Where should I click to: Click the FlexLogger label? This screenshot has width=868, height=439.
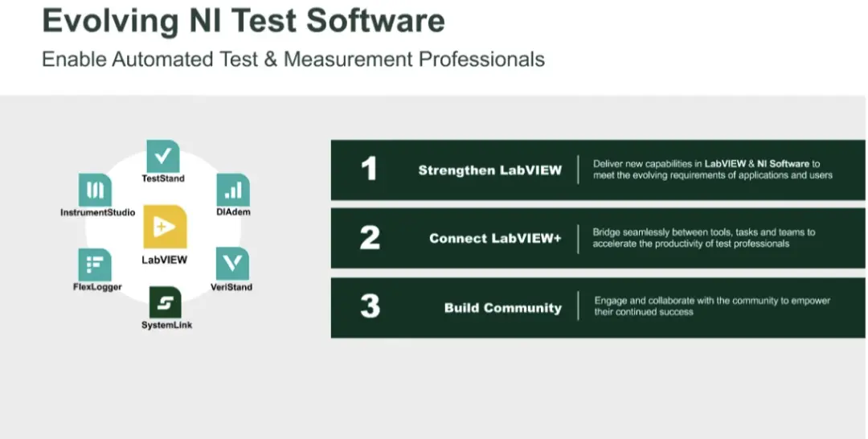tap(97, 287)
